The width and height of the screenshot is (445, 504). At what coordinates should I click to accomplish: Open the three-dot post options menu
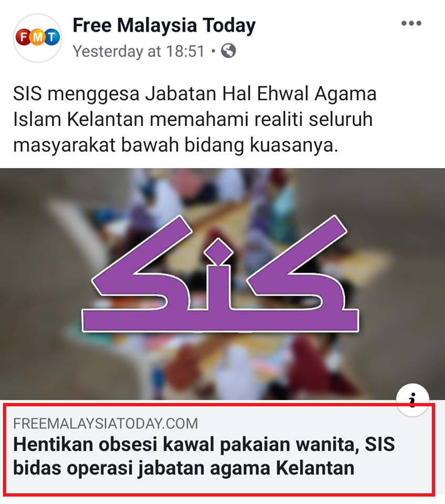click(x=411, y=23)
